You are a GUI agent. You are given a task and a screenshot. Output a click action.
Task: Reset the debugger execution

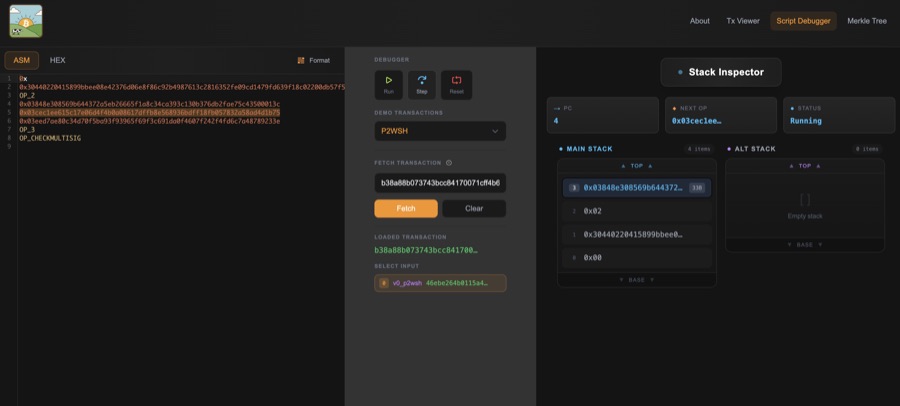click(456, 85)
